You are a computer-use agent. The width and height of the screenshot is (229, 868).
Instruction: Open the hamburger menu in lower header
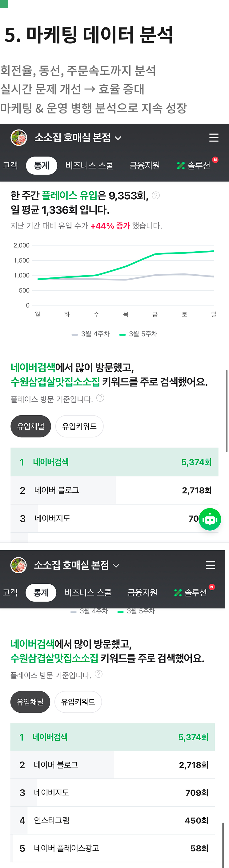[x=211, y=565]
